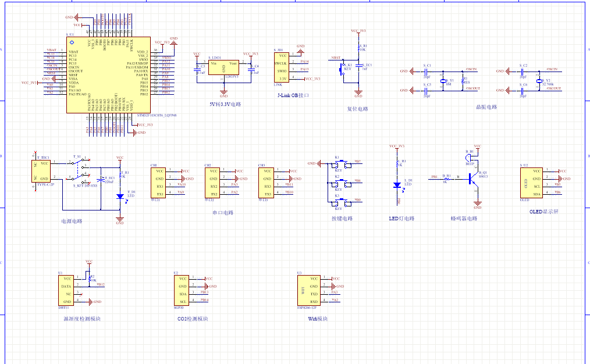This screenshot has height=364, width=590.
Task: Select the J-Link S_JD1 connector block
Action: pos(282,67)
